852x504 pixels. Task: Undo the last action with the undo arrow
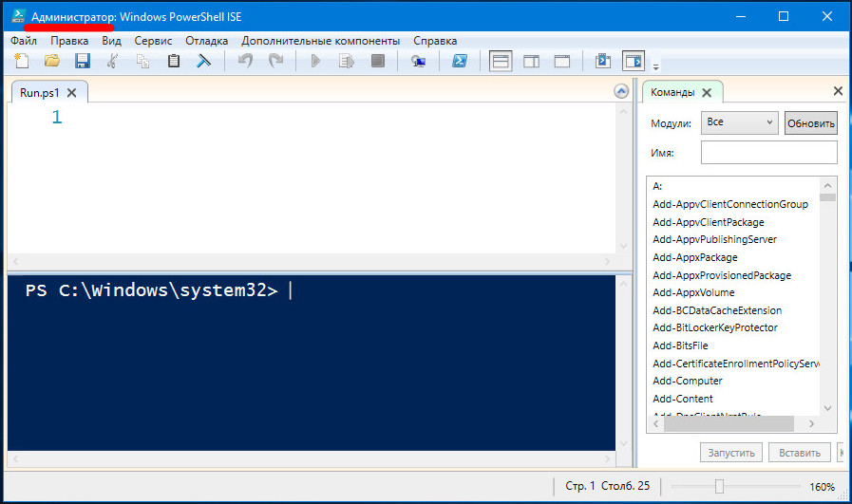click(x=246, y=61)
